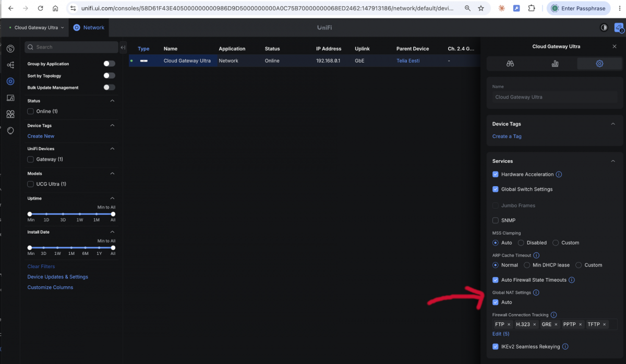This screenshot has height=364, width=626.
Task: Open the Cloud Gateway Ultra console dropdown
Action: coord(37,28)
